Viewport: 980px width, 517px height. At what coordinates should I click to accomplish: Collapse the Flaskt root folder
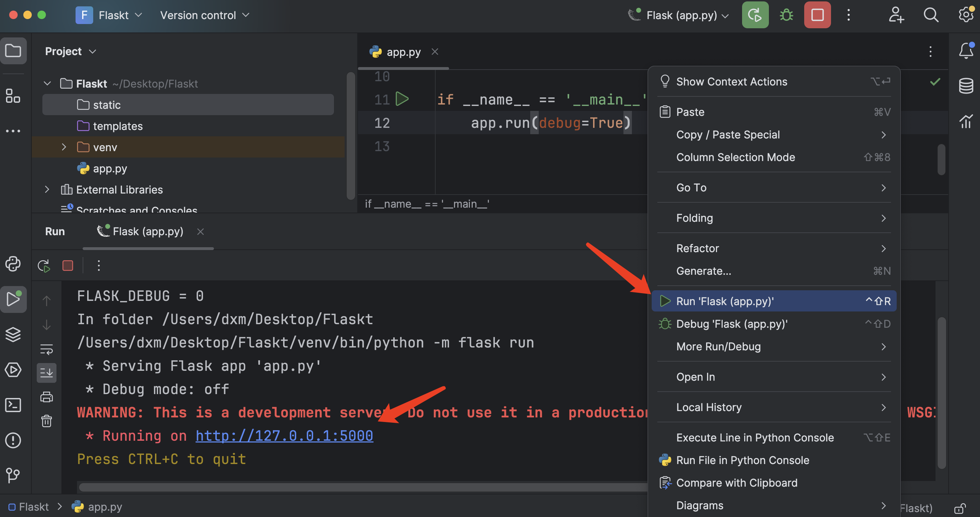coord(47,83)
